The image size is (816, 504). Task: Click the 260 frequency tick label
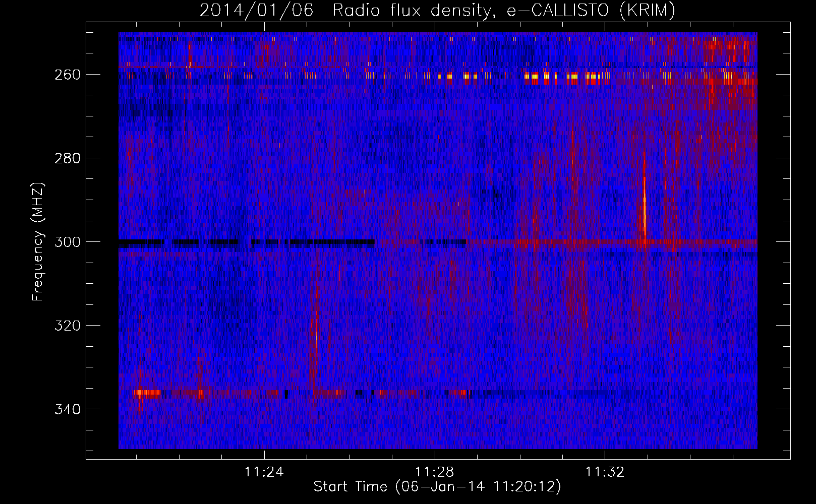(68, 75)
